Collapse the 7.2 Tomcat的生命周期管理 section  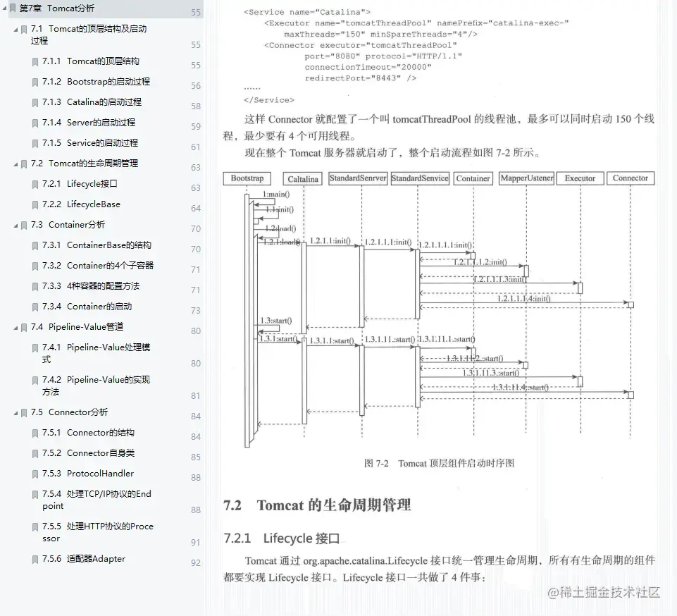(15, 164)
